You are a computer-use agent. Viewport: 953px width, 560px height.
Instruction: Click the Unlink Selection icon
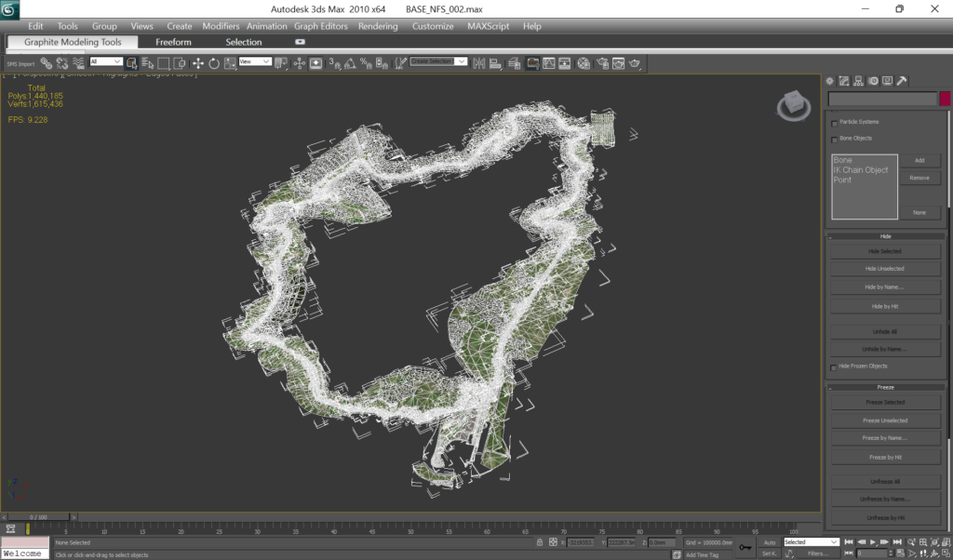[62, 63]
